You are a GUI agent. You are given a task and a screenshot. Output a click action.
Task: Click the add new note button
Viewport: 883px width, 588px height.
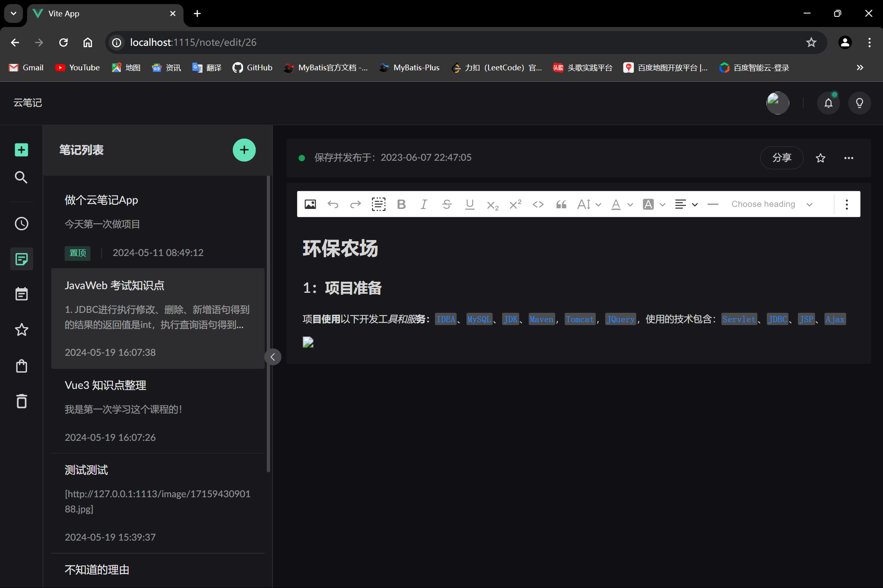(243, 150)
